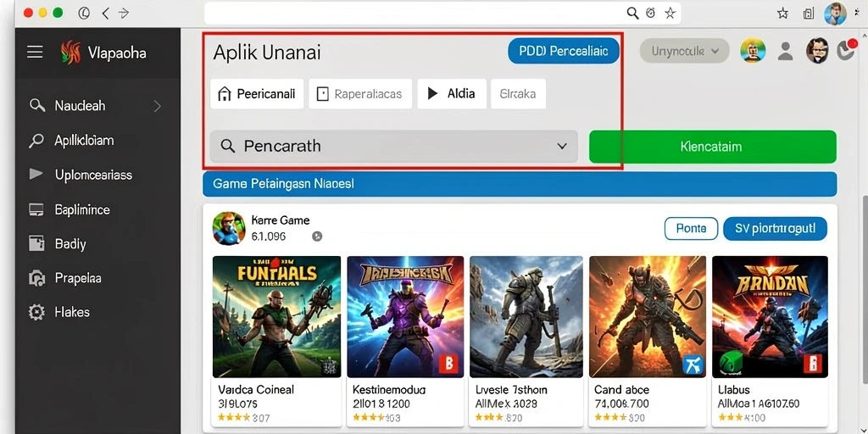This screenshot has width=868, height=434.
Task: Click the magnifier icon beside Aplilkloiam
Action: coord(36,141)
